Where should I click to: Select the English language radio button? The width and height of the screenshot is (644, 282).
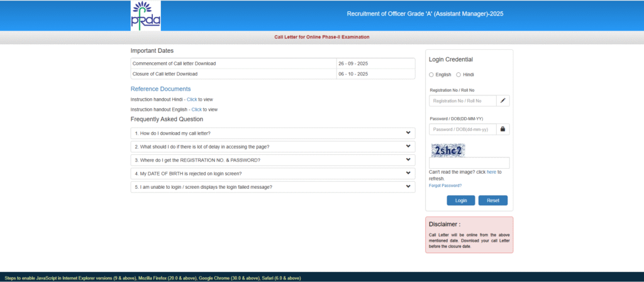pyautogui.click(x=431, y=74)
